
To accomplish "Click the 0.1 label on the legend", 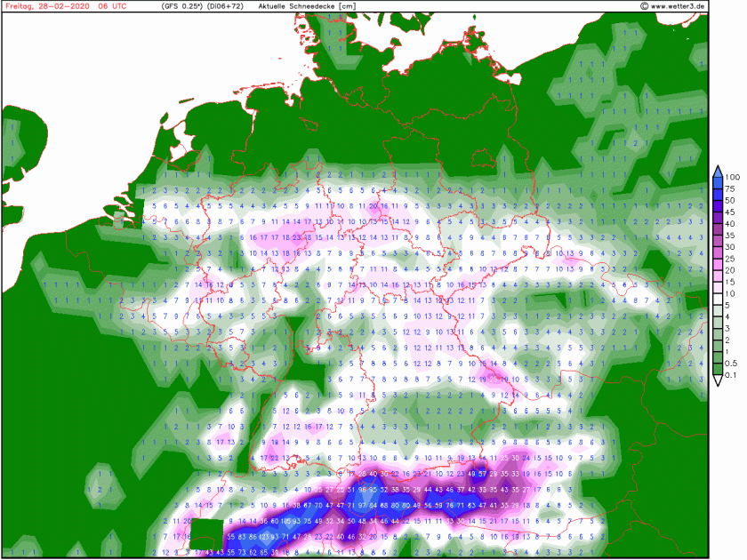I will [734, 374].
